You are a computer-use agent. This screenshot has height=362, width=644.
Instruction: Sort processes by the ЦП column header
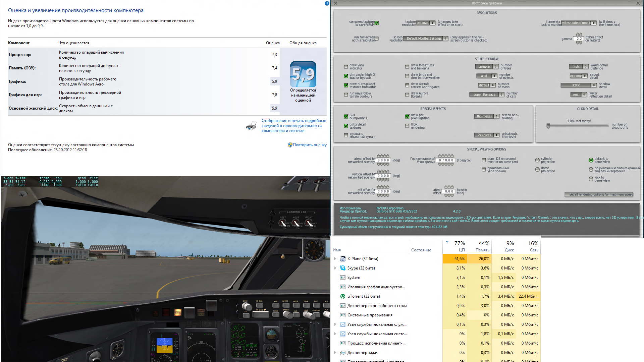(x=454, y=247)
